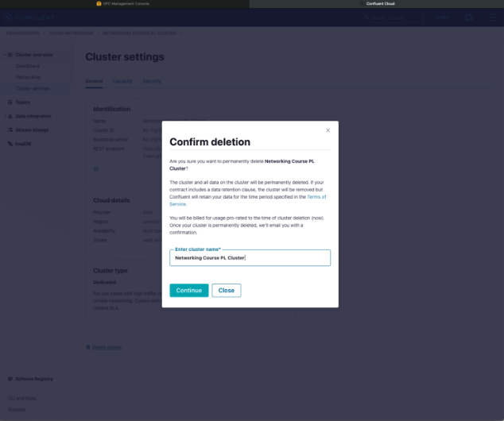Screen dimensions: 504x421
Task: Open CLI and tools link
Action: 22,398
